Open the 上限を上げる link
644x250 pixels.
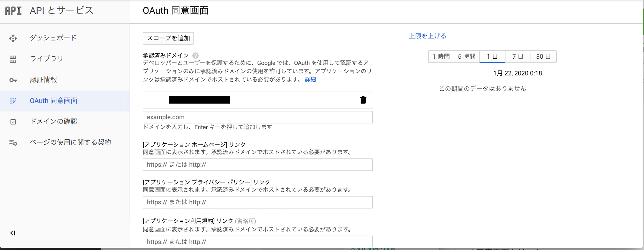pyautogui.click(x=427, y=36)
